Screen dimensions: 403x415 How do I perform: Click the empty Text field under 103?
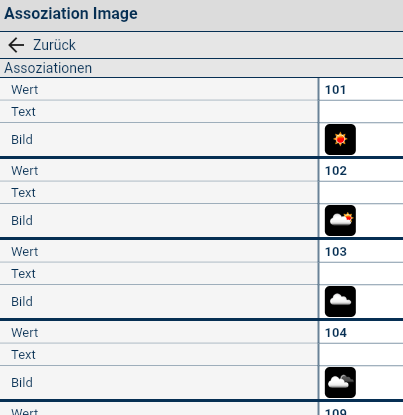coord(361,274)
